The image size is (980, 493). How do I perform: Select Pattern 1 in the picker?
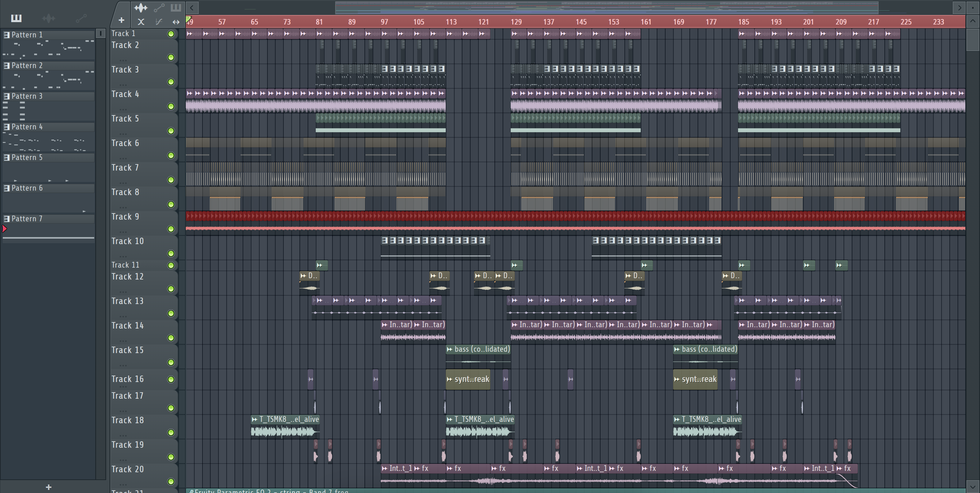click(x=49, y=35)
